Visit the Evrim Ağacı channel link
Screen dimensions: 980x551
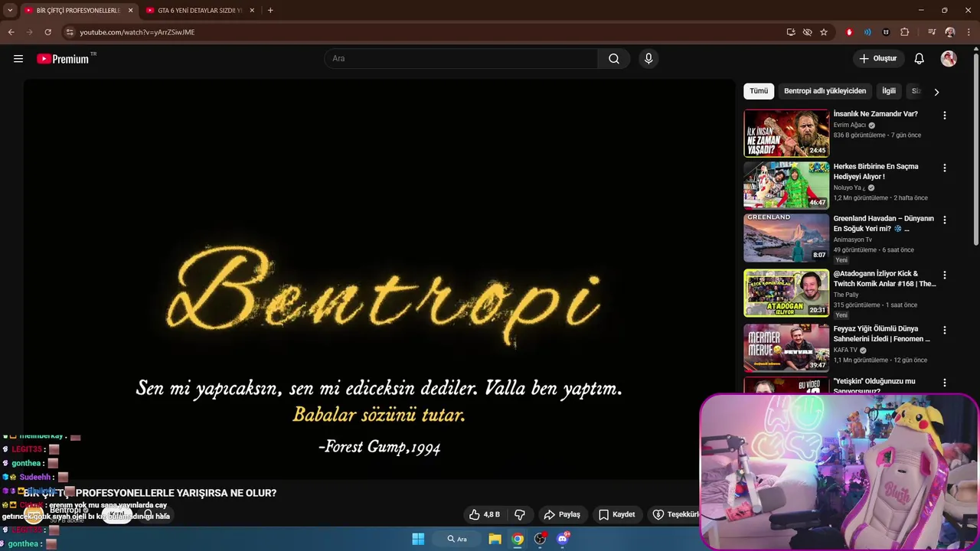pyautogui.click(x=850, y=125)
